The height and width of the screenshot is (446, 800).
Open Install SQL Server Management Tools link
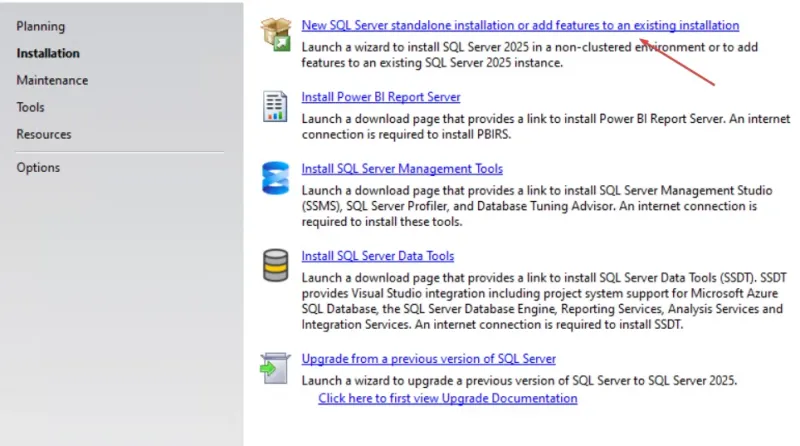click(x=402, y=169)
